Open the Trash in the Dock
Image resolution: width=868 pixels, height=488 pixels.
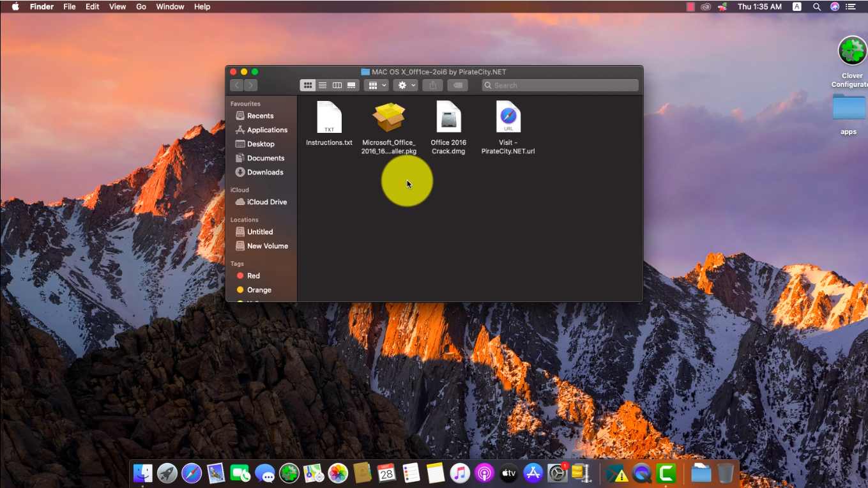point(726,473)
